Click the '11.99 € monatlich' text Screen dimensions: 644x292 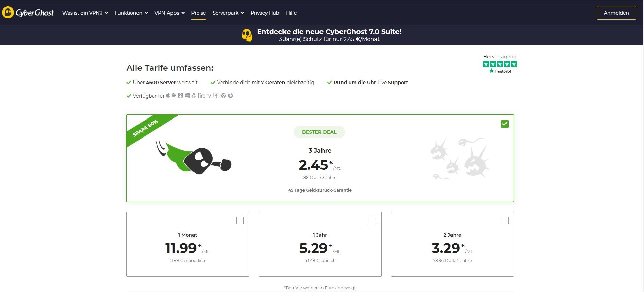pyautogui.click(x=187, y=261)
